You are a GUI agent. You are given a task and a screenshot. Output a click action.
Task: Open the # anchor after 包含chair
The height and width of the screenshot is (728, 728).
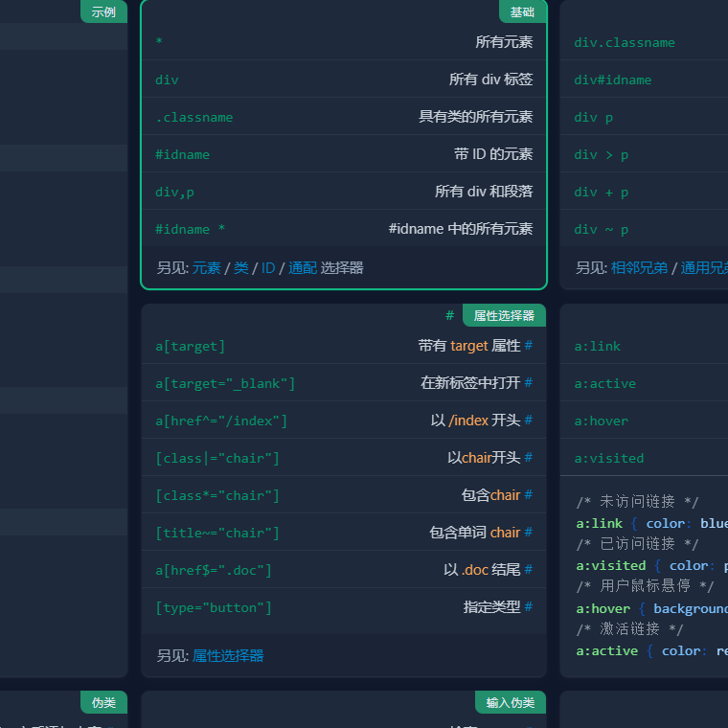529,495
